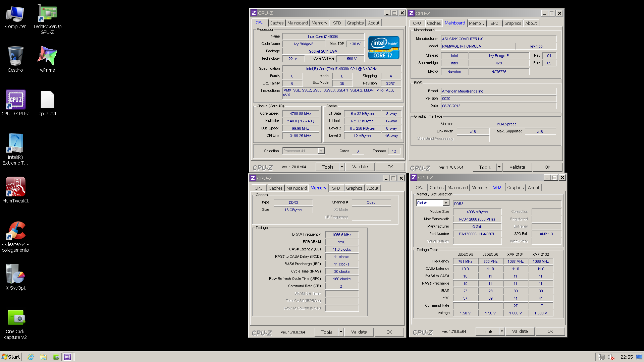Launch wPrime from the desktop
This screenshot has height=362, width=644.
(47, 59)
